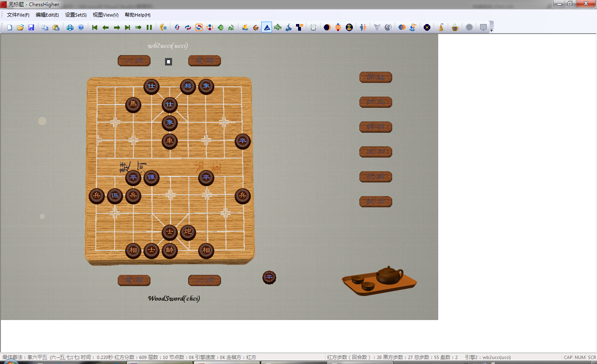Toggle the highlighted blue mountain toolbar button
597x364 pixels.
pyautogui.click(x=267, y=27)
